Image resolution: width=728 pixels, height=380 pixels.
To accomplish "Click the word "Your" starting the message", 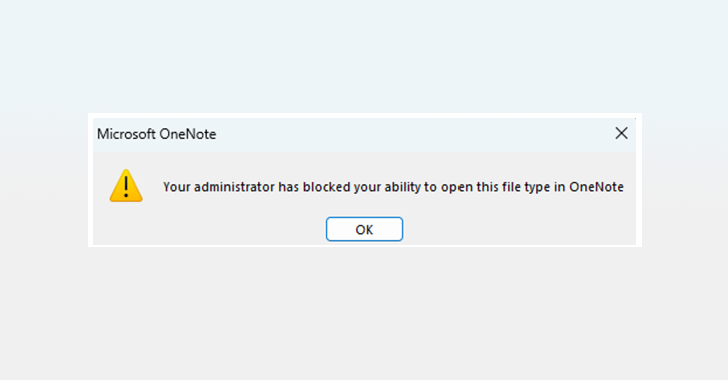I will click(x=176, y=187).
